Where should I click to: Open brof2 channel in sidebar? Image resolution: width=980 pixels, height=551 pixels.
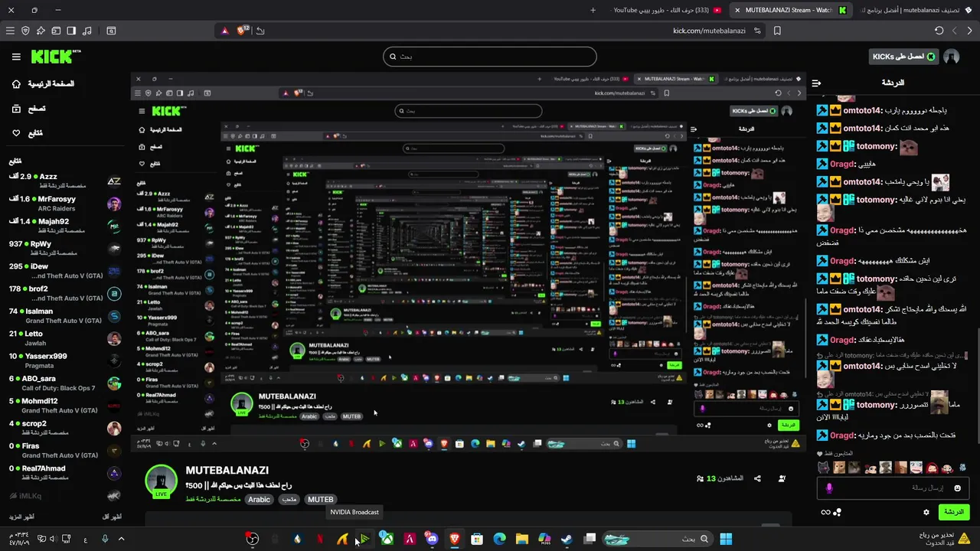pyautogui.click(x=65, y=293)
